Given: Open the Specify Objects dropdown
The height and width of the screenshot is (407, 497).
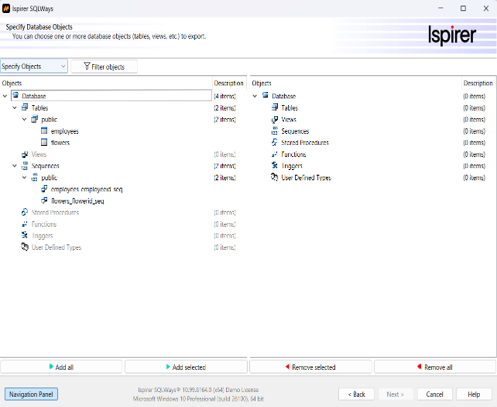Looking at the screenshot, I should (x=34, y=66).
